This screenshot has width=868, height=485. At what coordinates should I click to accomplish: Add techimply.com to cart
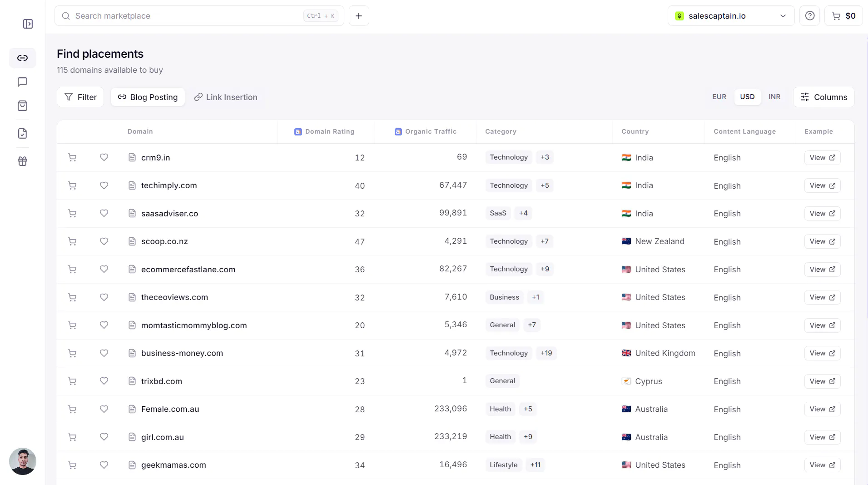click(72, 185)
